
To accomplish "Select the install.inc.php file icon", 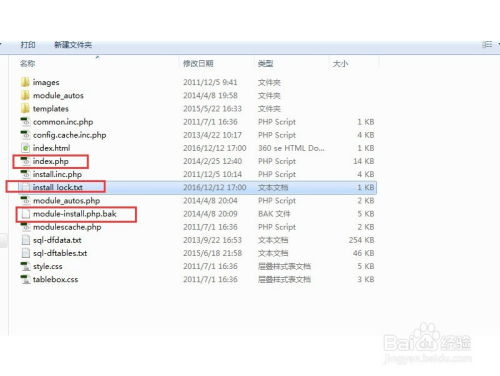I will click(25, 174).
